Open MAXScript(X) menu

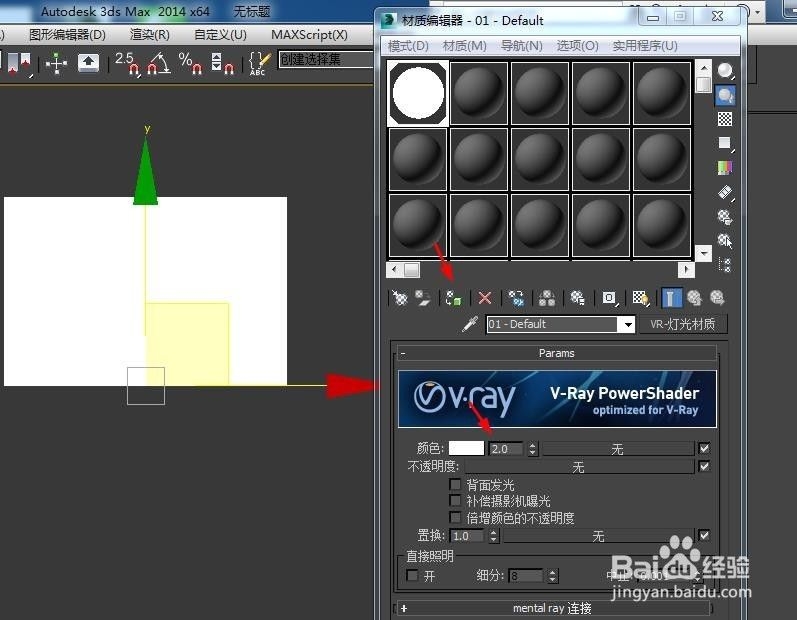(309, 35)
